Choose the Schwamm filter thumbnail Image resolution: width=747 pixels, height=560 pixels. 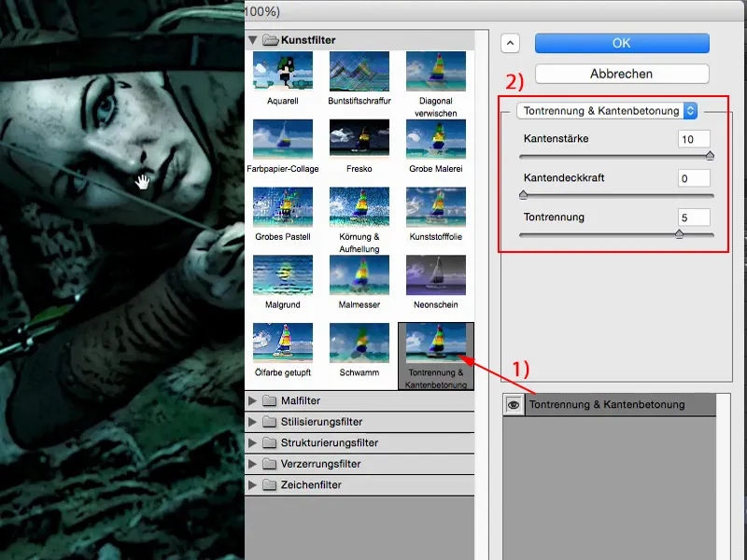[359, 343]
